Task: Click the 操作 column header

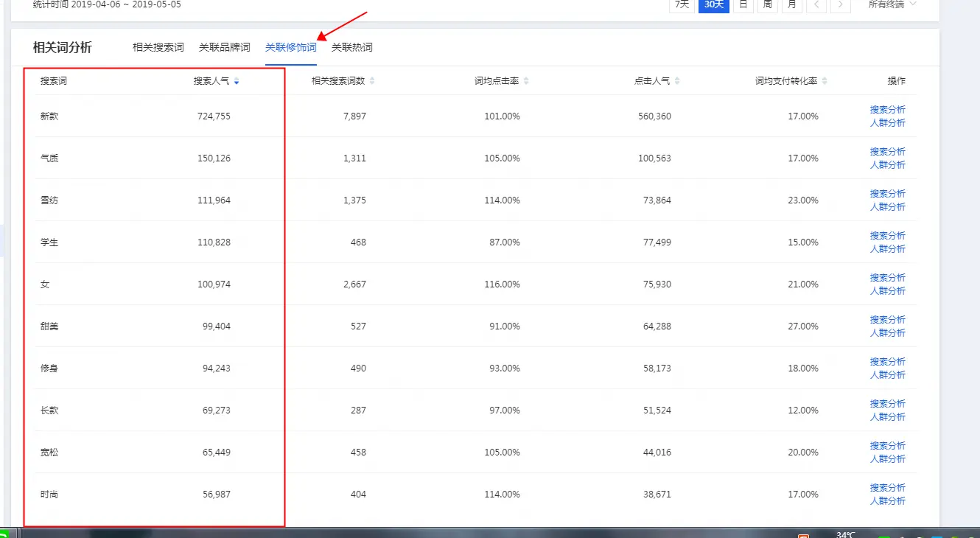Action: click(897, 81)
